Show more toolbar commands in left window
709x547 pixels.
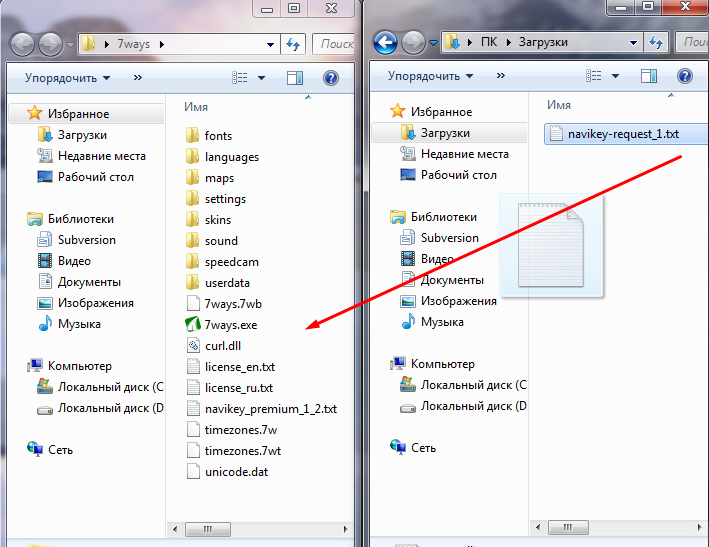[x=137, y=77]
